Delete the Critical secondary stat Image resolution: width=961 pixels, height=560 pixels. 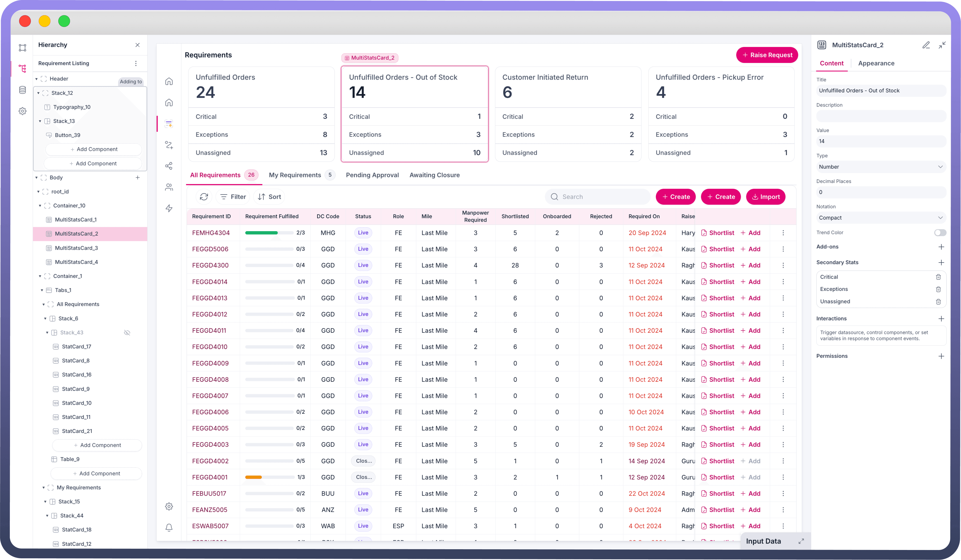click(938, 277)
